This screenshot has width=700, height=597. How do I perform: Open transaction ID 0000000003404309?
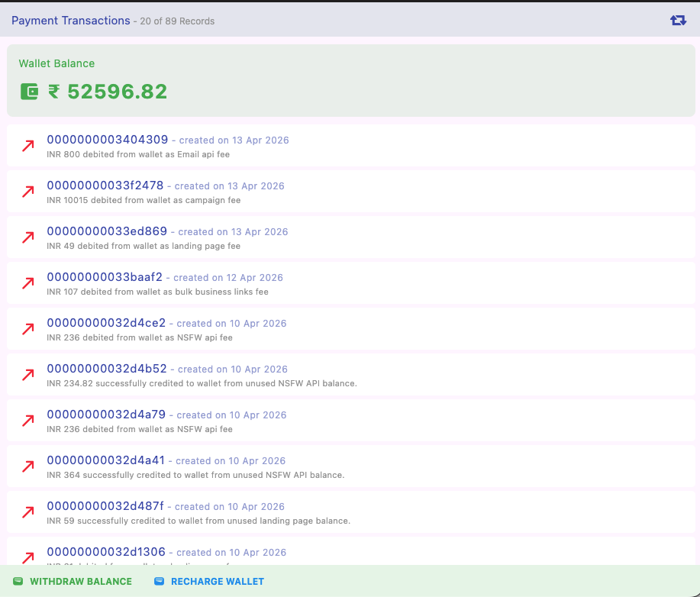pos(108,140)
